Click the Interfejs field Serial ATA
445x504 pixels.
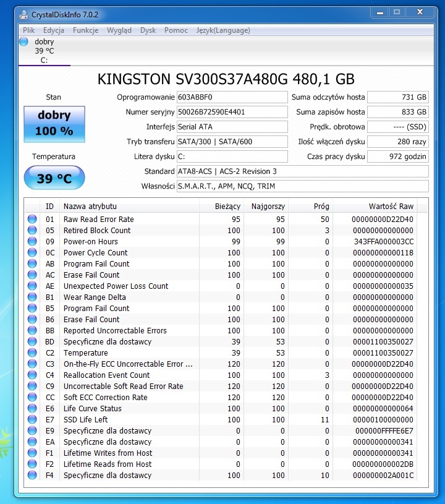tap(232, 127)
